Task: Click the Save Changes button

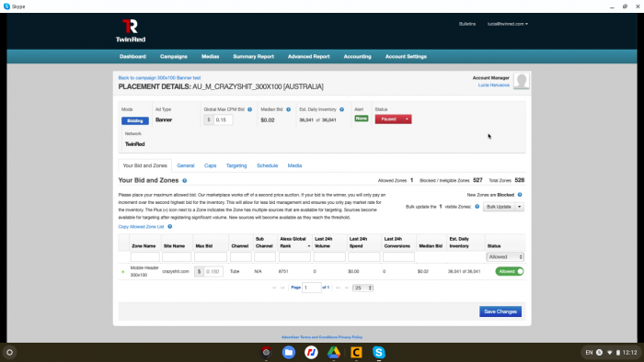Action: click(x=500, y=311)
